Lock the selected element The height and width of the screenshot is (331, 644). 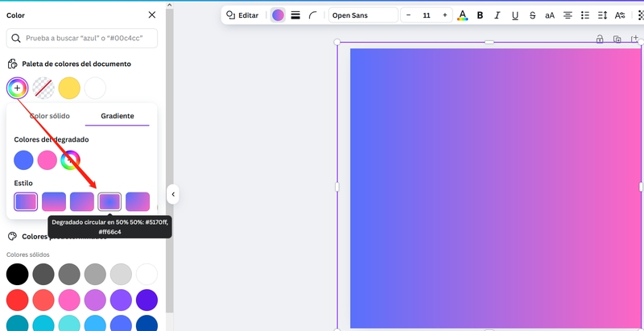click(x=600, y=39)
